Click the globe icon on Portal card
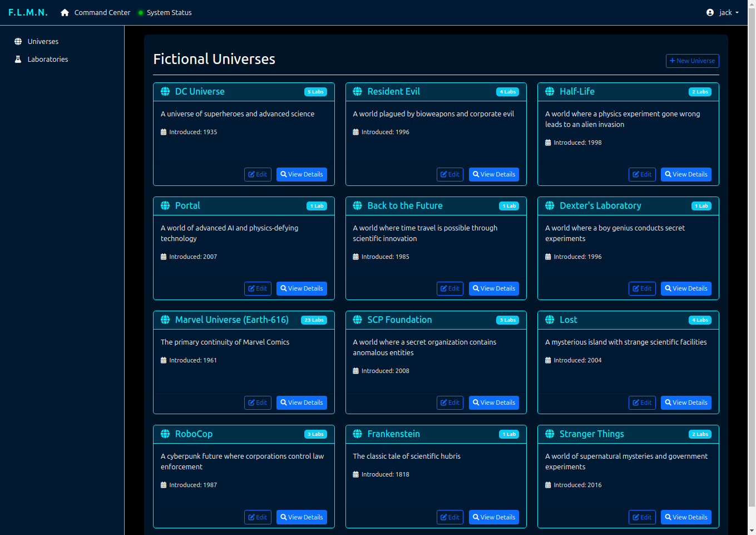The image size is (756, 535). (165, 205)
